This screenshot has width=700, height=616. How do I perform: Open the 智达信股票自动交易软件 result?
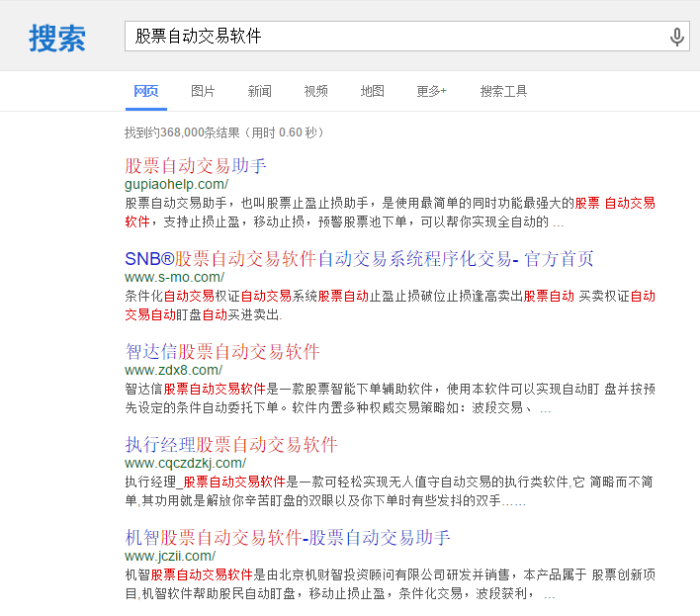pyautogui.click(x=222, y=351)
